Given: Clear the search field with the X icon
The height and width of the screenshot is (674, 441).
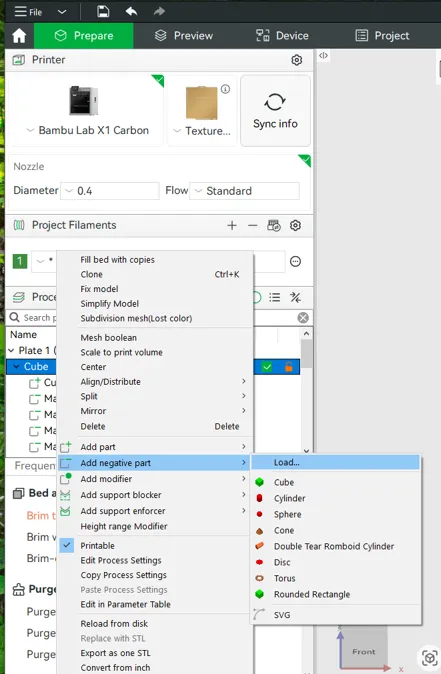Looking at the screenshot, I should click(x=303, y=318).
